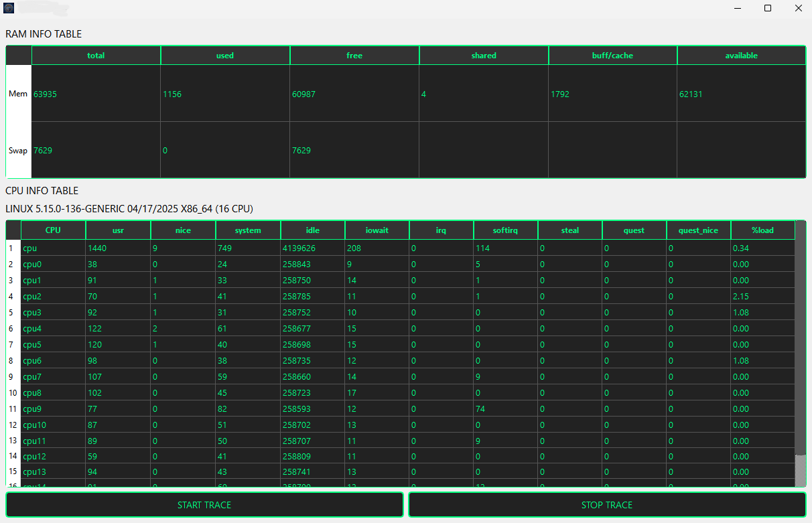Click the Mem available cell 62131
The width and height of the screenshot is (812, 523).
(x=742, y=94)
